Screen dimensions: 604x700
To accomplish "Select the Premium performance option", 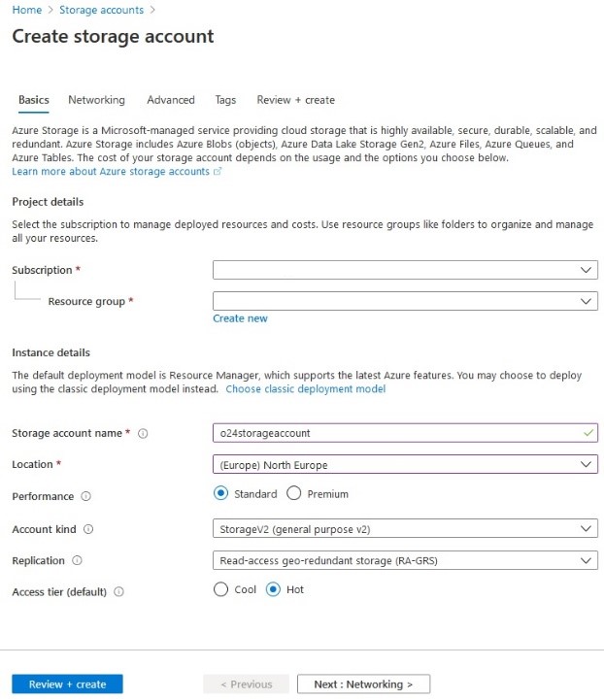I will coord(294,494).
